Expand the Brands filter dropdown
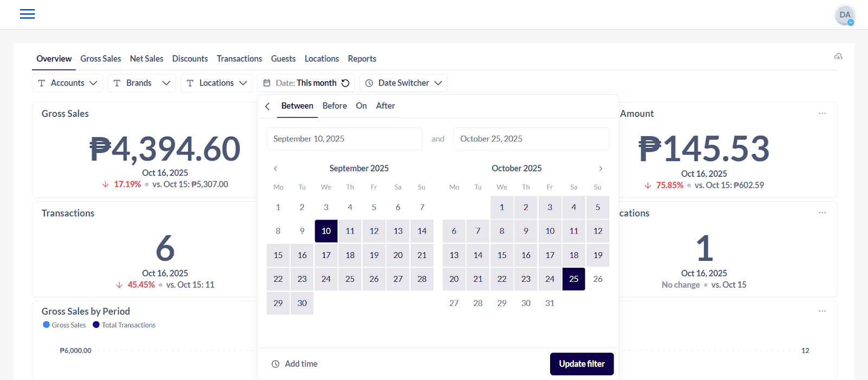Image resolution: width=868 pixels, height=380 pixels. pyautogui.click(x=142, y=83)
